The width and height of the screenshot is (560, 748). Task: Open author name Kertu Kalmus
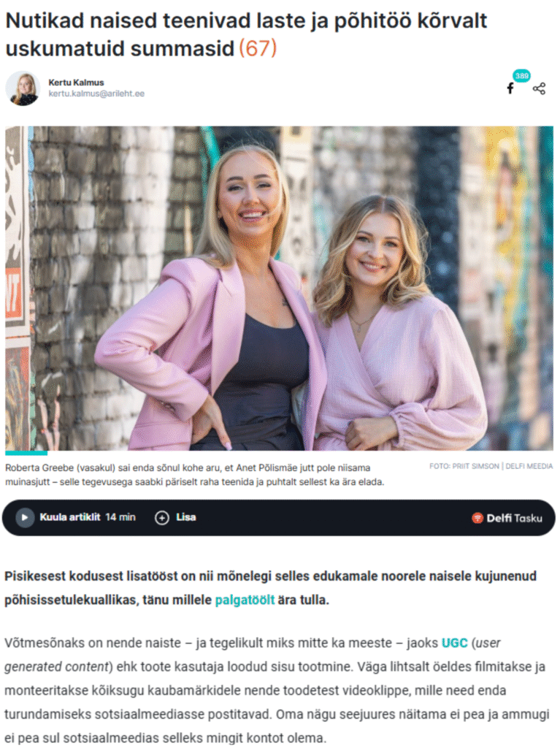77,83
